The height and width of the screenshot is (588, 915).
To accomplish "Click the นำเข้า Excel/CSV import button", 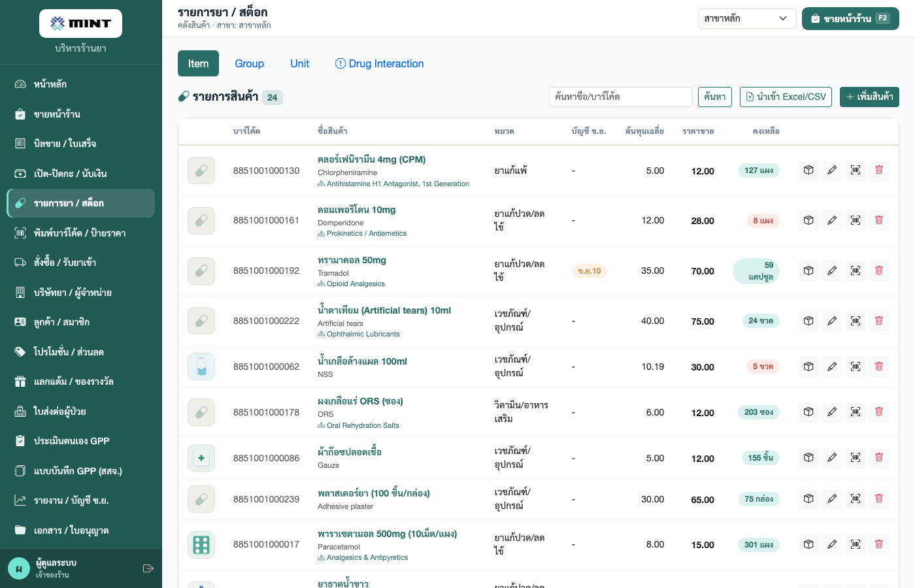I will pyautogui.click(x=786, y=97).
